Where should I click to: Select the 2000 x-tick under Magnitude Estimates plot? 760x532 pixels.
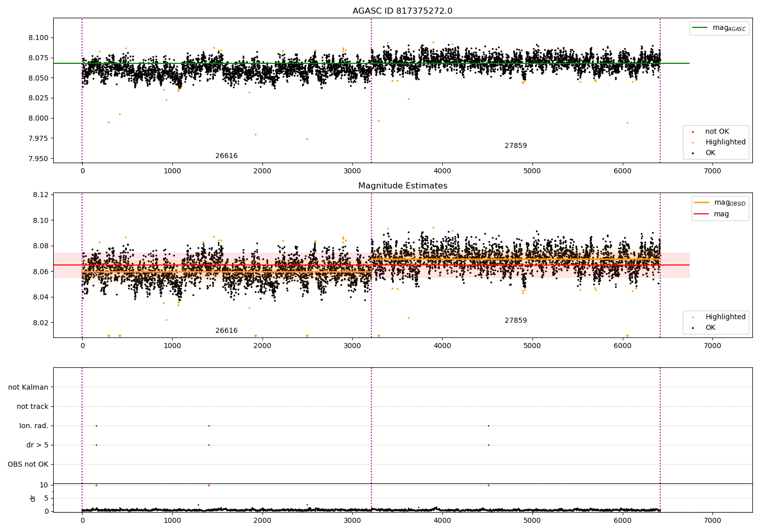[262, 346]
